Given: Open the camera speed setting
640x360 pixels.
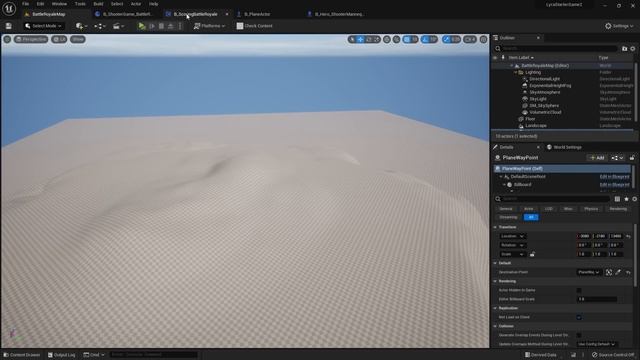Looking at the screenshot, I should click(x=470, y=39).
